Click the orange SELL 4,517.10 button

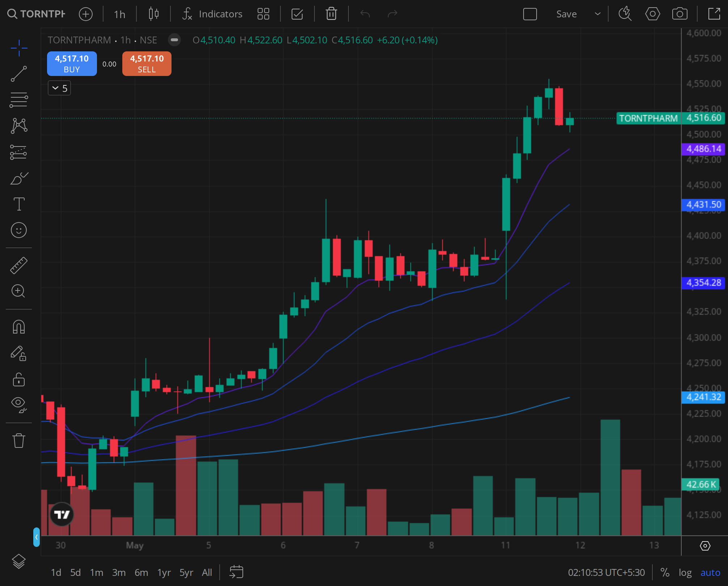[147, 64]
